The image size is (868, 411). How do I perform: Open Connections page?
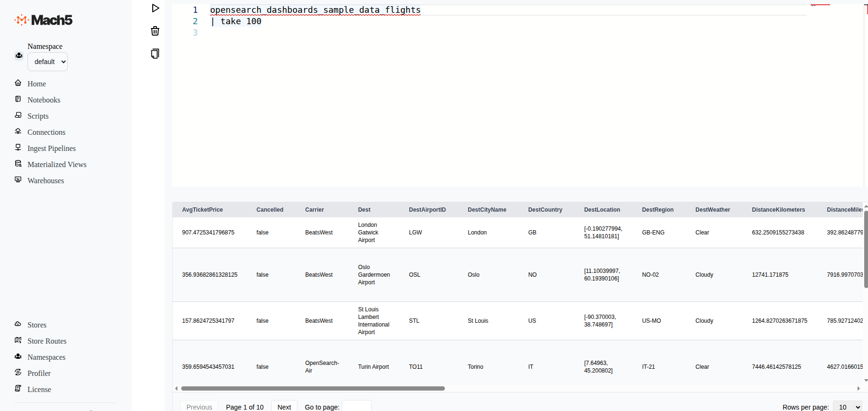point(46,132)
